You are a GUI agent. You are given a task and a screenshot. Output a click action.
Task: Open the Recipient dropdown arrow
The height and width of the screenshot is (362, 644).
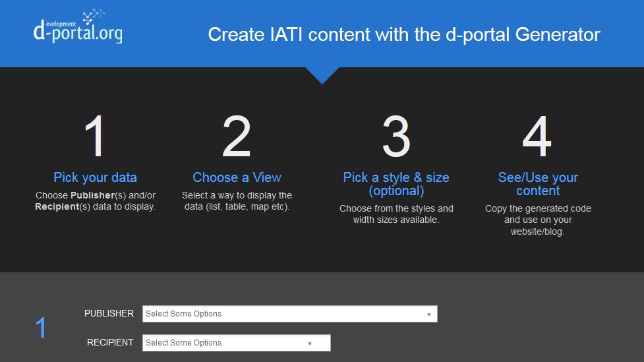tap(310, 344)
